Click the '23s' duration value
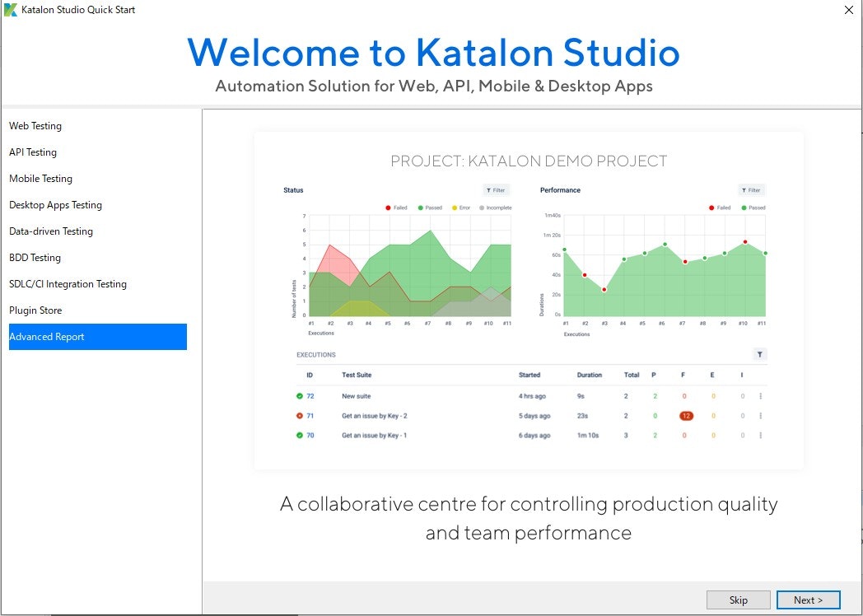The height and width of the screenshot is (616, 863). (582, 416)
